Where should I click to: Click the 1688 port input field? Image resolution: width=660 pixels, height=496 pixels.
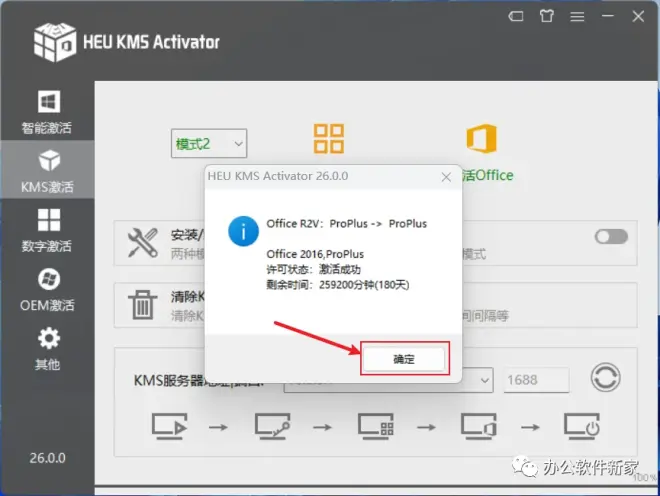click(536, 380)
